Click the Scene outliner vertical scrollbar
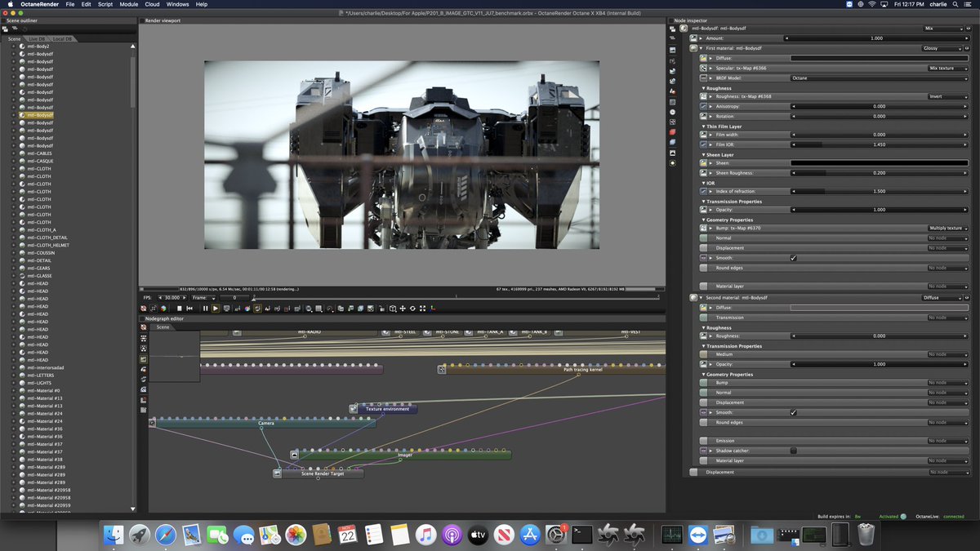Viewport: 980px width, 551px height. click(134, 82)
